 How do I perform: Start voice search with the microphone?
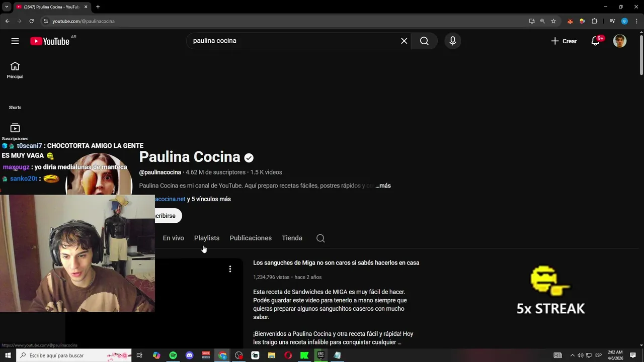coord(453,41)
